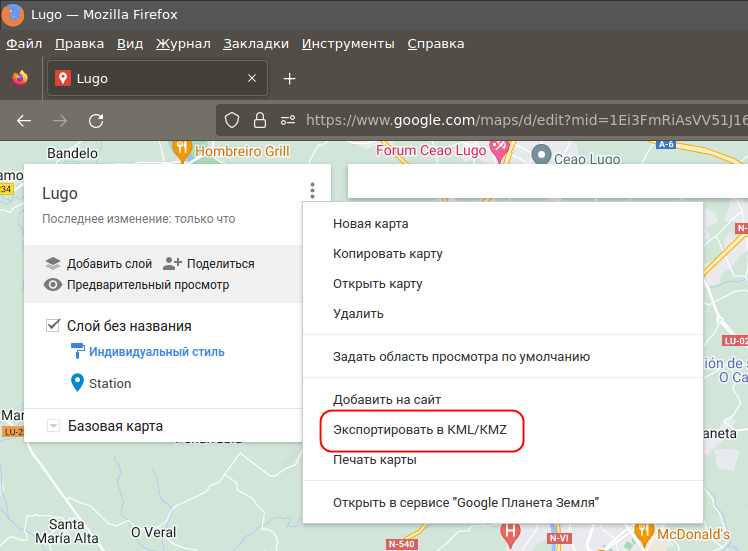Image resolution: width=748 pixels, height=551 pixels.
Task: Select the Station item in the layer
Action: [x=110, y=384]
